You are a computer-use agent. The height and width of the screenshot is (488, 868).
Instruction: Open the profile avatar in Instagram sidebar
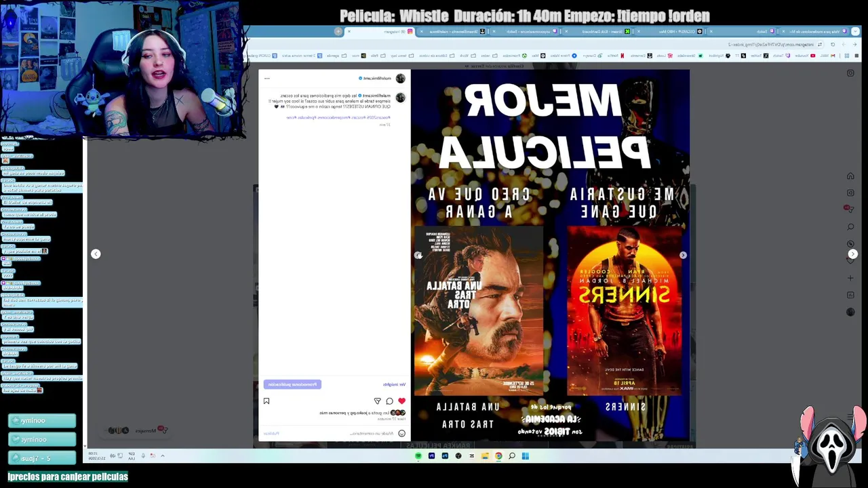(850, 312)
